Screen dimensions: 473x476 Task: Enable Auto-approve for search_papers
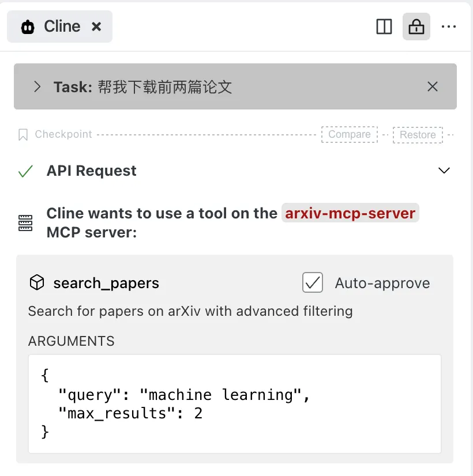313,283
